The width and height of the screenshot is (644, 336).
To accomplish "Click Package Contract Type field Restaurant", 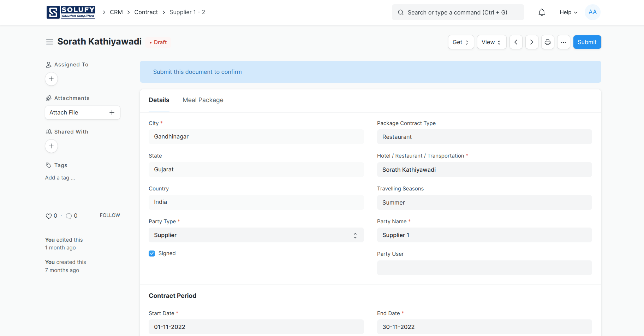I will pyautogui.click(x=484, y=137).
